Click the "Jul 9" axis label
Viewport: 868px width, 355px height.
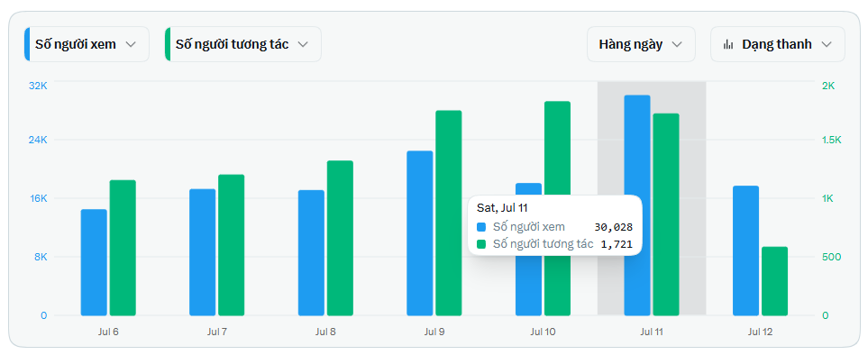434,332
